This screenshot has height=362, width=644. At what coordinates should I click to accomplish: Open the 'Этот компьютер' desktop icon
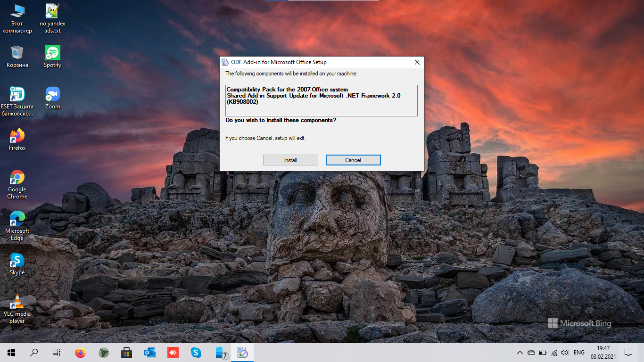pyautogui.click(x=17, y=19)
